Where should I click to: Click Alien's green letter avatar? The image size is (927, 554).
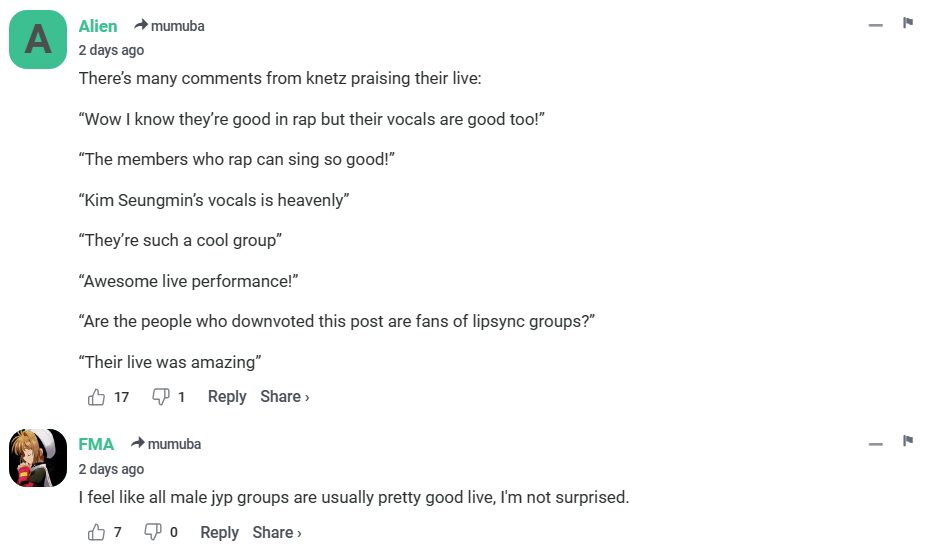(x=38, y=39)
